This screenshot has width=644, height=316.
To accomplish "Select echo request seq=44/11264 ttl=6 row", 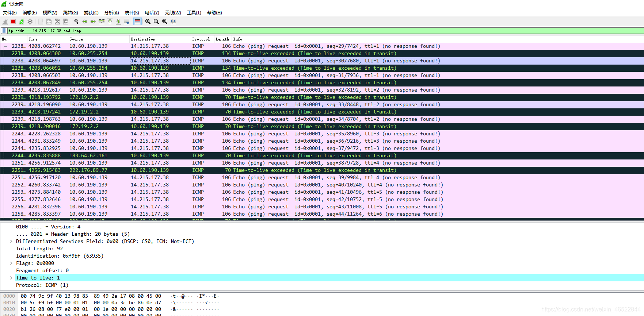I will click(322, 214).
